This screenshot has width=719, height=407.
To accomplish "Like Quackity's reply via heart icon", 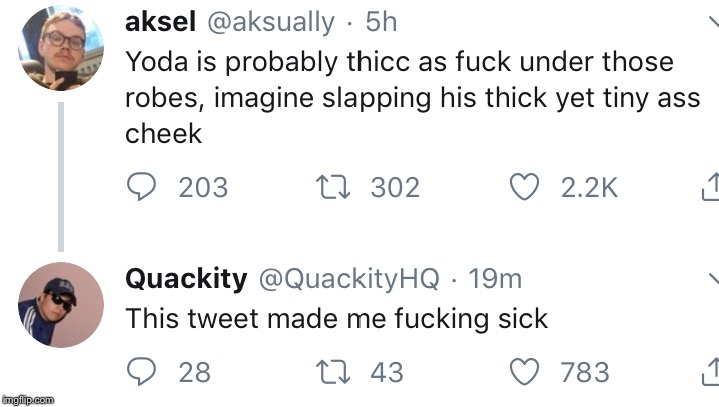I will click(524, 373).
